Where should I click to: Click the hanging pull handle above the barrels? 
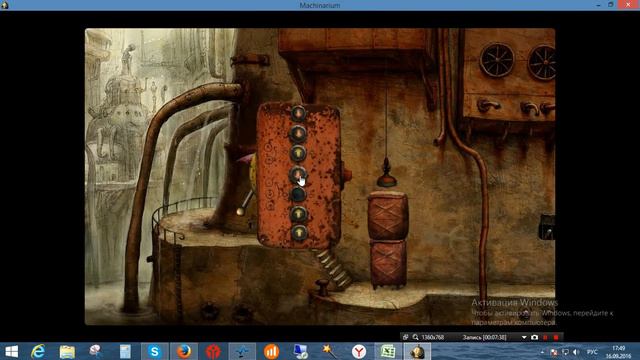tap(386, 174)
